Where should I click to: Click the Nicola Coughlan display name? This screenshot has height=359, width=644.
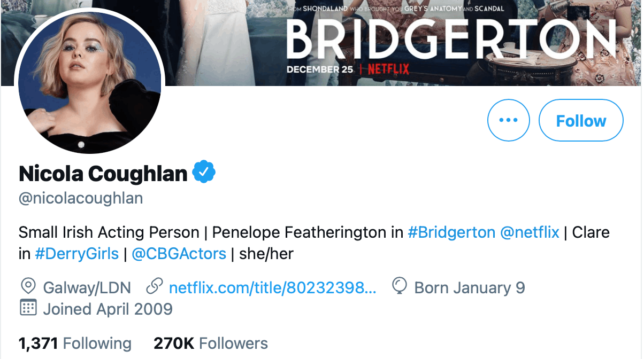103,173
